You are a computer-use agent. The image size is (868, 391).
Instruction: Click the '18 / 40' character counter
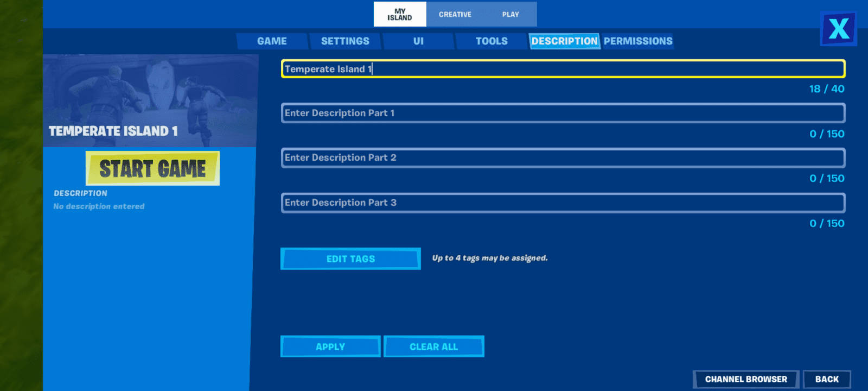point(827,89)
